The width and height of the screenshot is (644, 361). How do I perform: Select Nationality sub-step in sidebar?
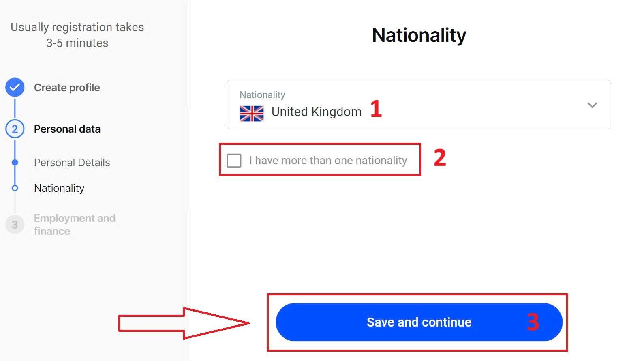click(59, 188)
